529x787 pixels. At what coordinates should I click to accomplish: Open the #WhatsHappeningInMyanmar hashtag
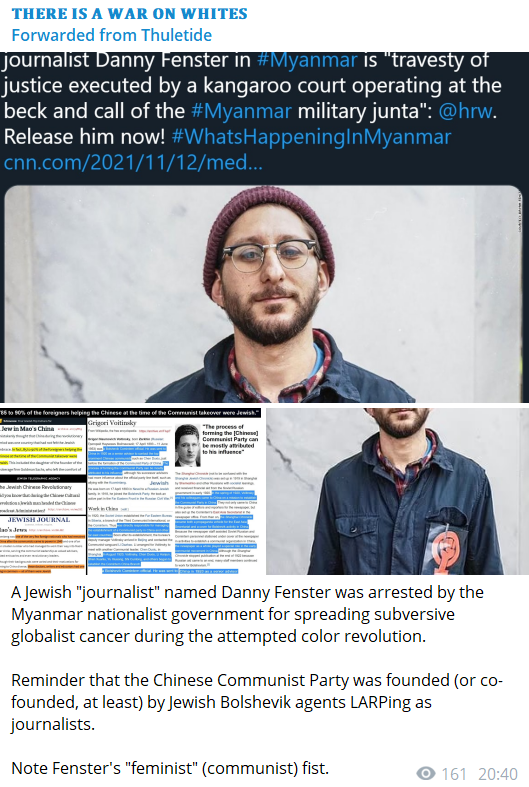pos(311,137)
